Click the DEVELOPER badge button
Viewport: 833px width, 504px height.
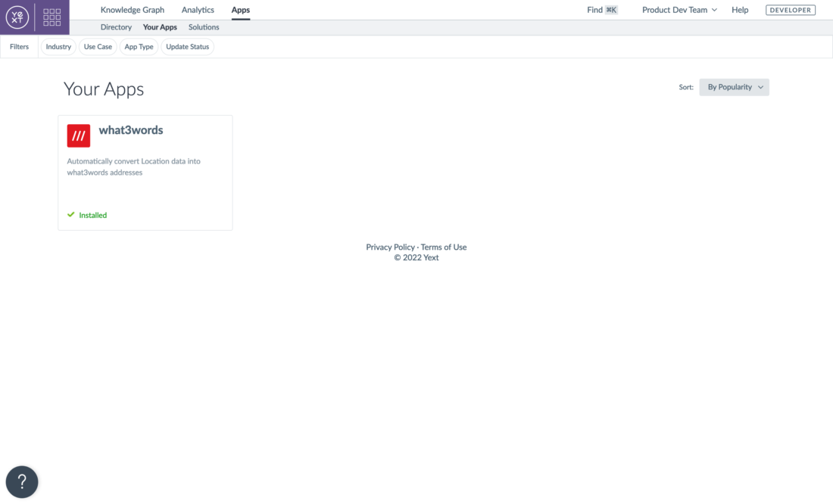[x=790, y=10]
